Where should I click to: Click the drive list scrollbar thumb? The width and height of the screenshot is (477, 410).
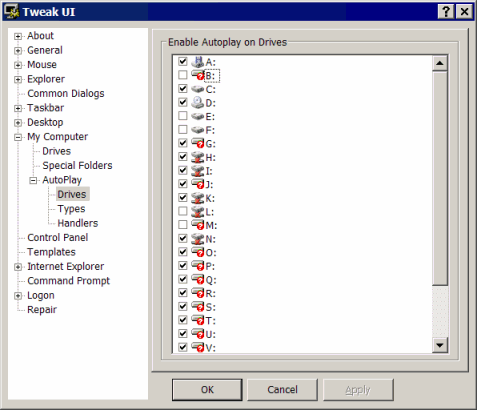coord(440,178)
